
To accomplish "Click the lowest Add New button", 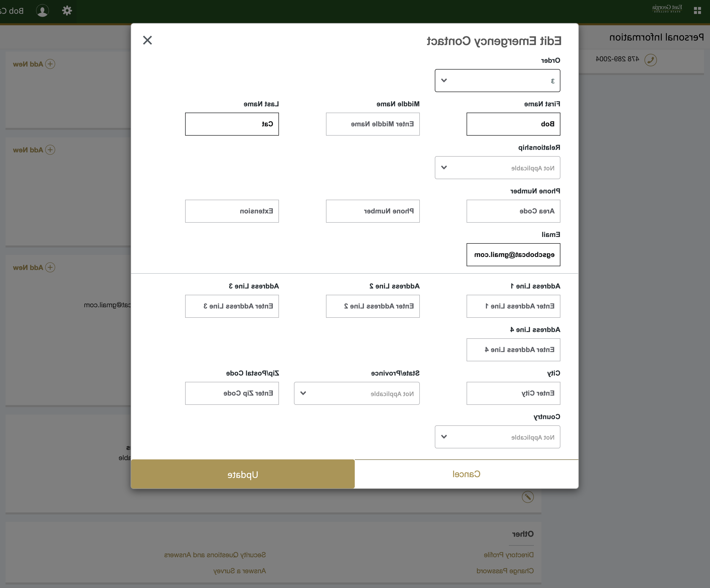I will click(x=34, y=267).
